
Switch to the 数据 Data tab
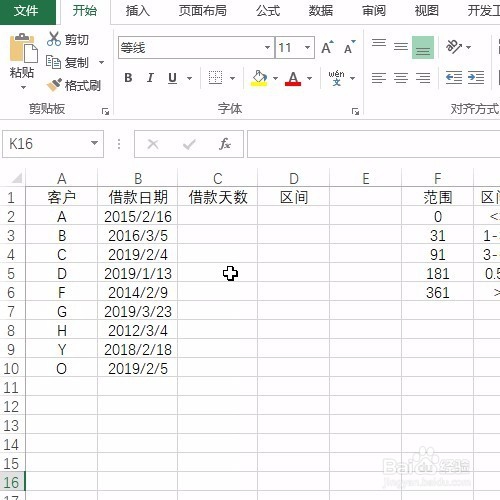coord(321,11)
